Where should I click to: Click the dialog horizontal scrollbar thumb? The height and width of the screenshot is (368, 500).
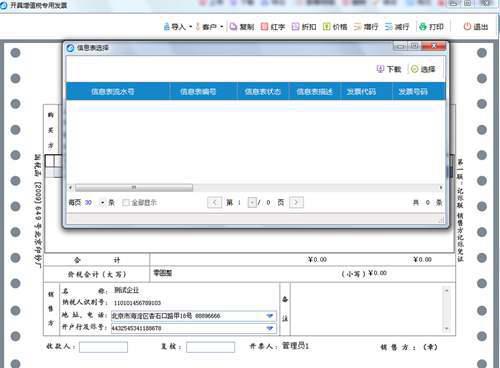pos(134,188)
